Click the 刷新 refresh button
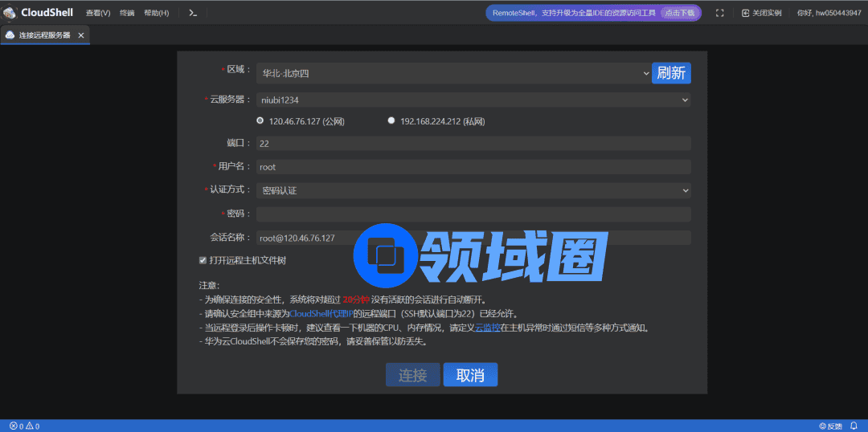Viewport: 868px width, 432px height. pos(671,73)
